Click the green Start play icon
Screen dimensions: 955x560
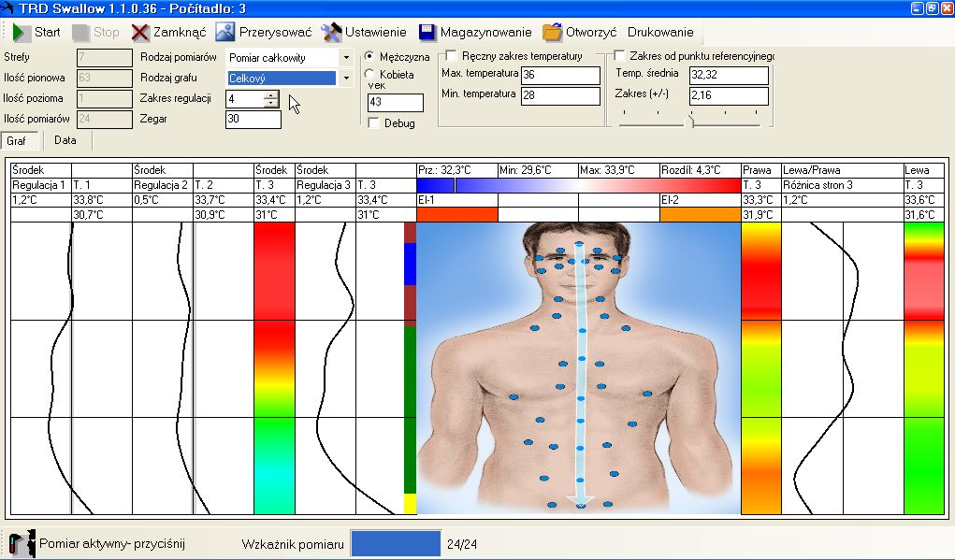(x=21, y=32)
